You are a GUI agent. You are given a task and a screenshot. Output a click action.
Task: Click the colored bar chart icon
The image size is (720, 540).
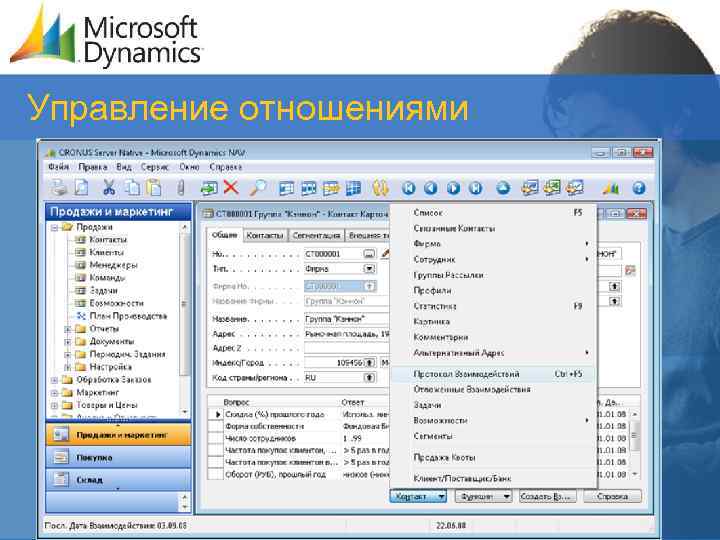point(611,188)
